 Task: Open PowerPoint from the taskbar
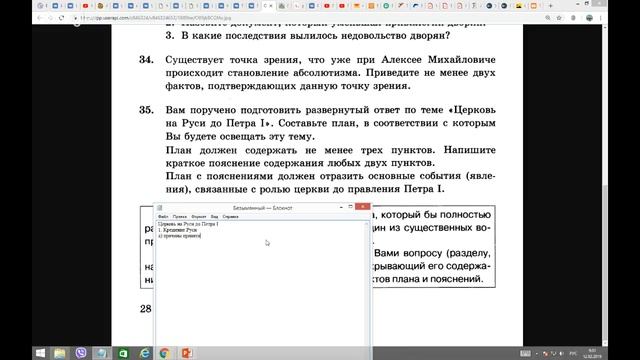(x=187, y=353)
